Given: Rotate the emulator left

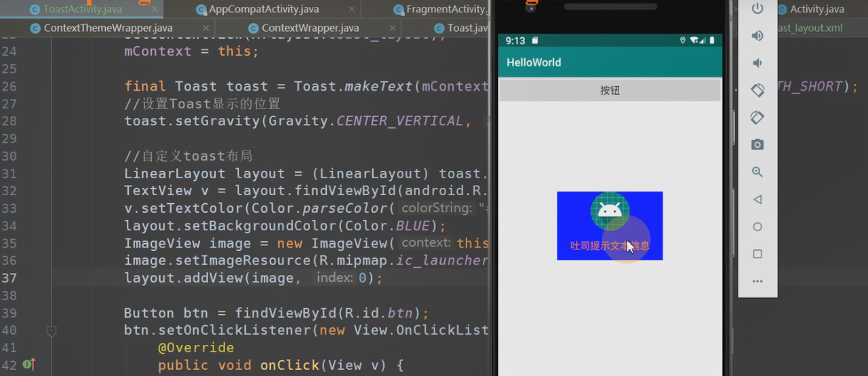Looking at the screenshot, I should [757, 90].
